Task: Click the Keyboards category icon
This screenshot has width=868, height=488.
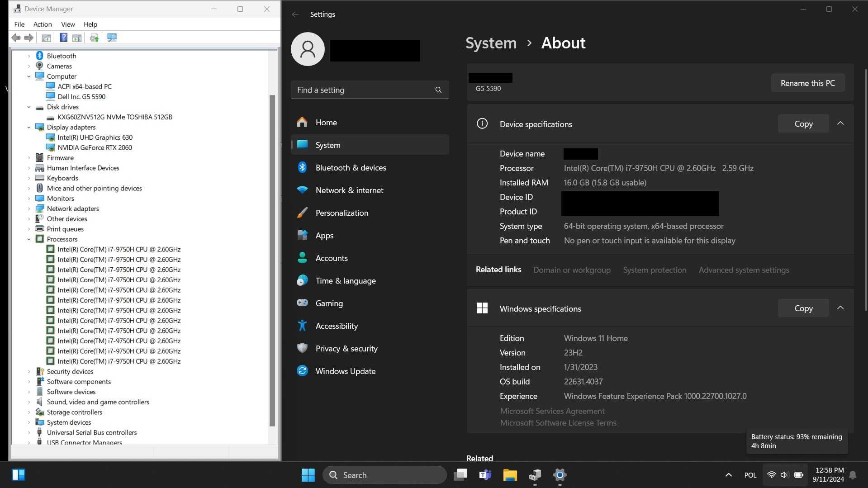Action: point(40,178)
